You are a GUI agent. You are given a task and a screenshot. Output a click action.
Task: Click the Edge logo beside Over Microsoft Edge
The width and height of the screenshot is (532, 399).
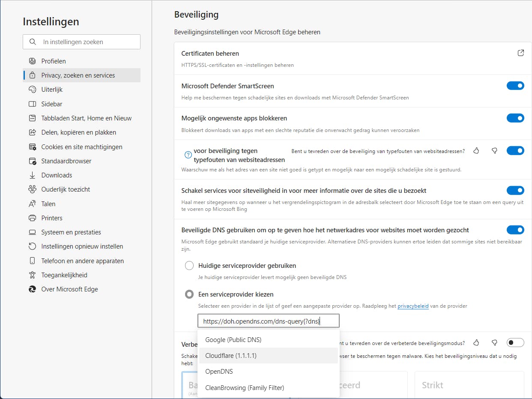coord(32,289)
